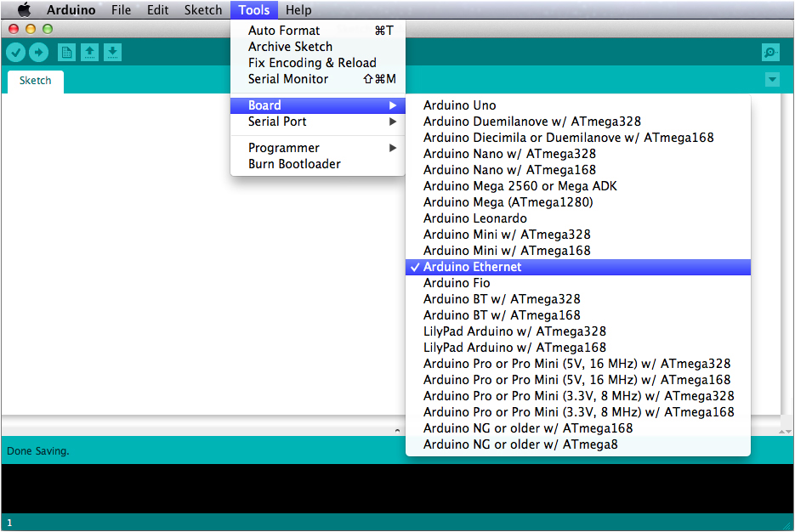Image resolution: width=795 pixels, height=532 pixels.
Task: Select Arduino Mini w/ ATmega168
Action: pyautogui.click(x=578, y=251)
